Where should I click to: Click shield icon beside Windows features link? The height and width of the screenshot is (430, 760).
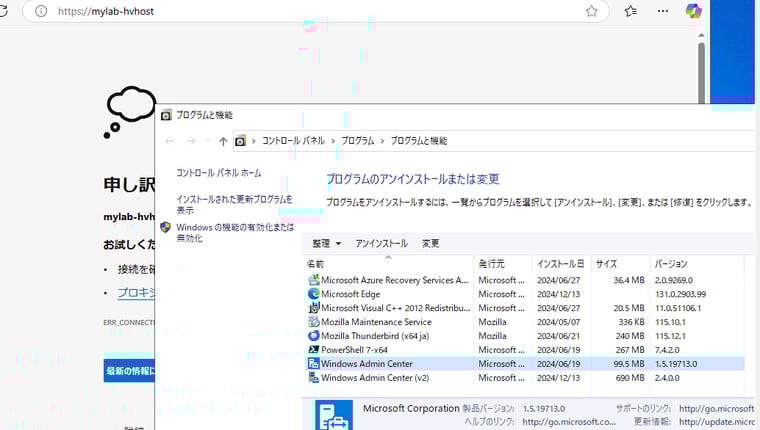click(166, 227)
